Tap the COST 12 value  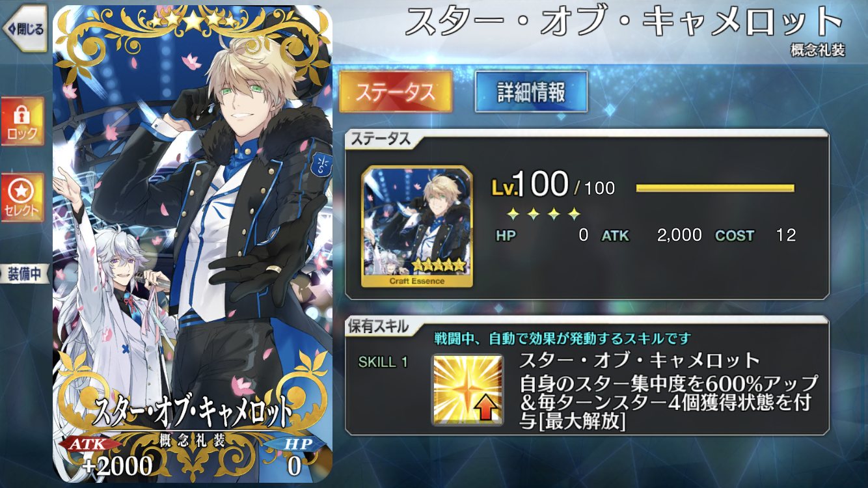756,236
